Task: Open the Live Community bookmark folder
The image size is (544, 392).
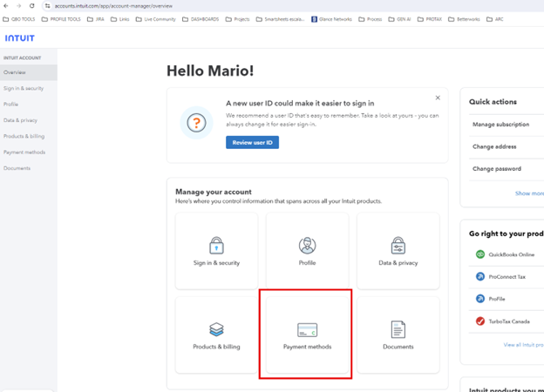Action: click(x=156, y=19)
